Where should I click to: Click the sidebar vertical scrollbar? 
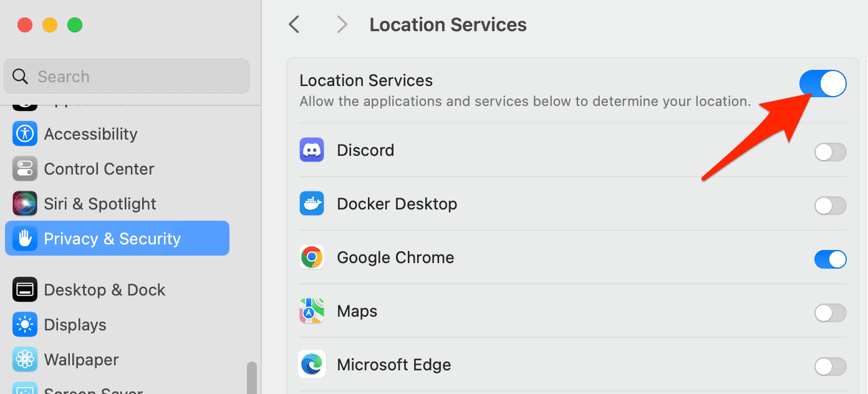point(252,377)
